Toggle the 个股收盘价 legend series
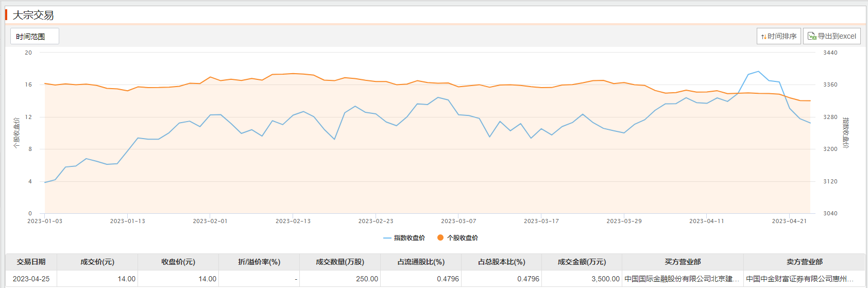This screenshot has height=288, width=868. click(457, 238)
